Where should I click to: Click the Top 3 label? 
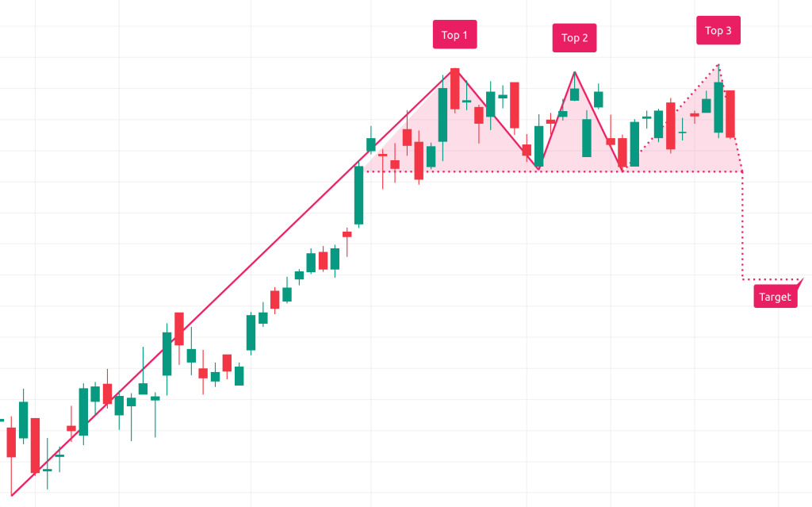pos(718,31)
